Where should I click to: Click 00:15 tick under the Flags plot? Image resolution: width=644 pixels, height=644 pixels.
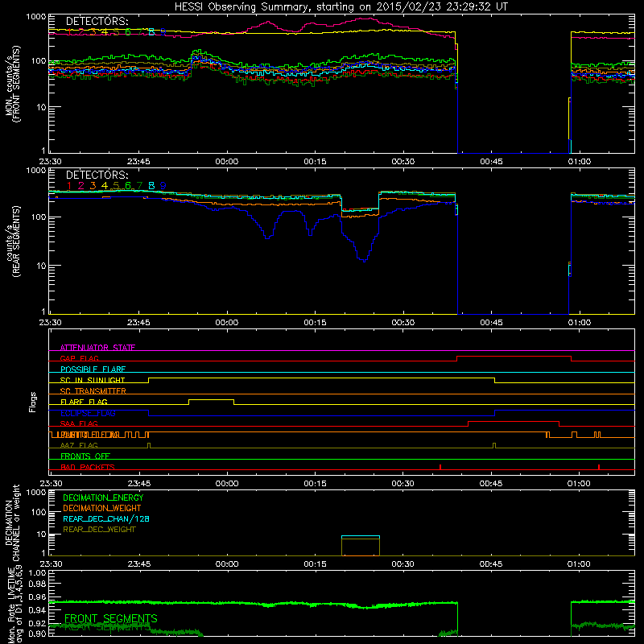click(315, 484)
